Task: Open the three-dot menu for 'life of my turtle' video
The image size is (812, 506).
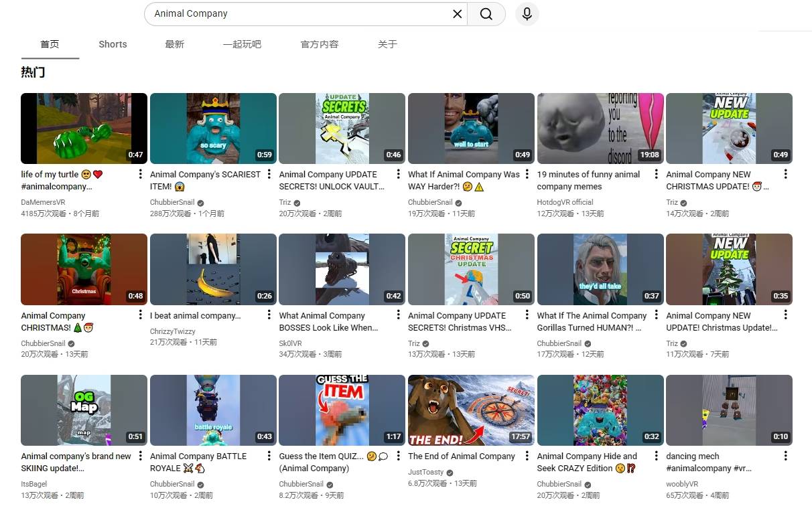Action: (x=140, y=175)
